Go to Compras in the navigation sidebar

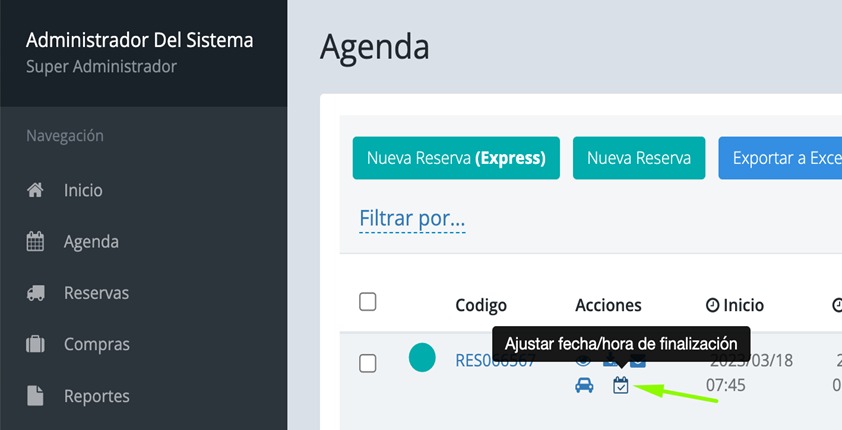(96, 344)
